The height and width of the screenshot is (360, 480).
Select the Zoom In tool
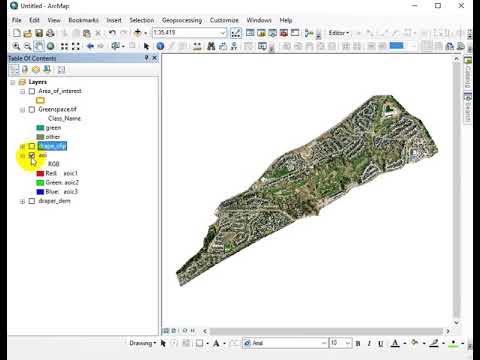point(16,46)
